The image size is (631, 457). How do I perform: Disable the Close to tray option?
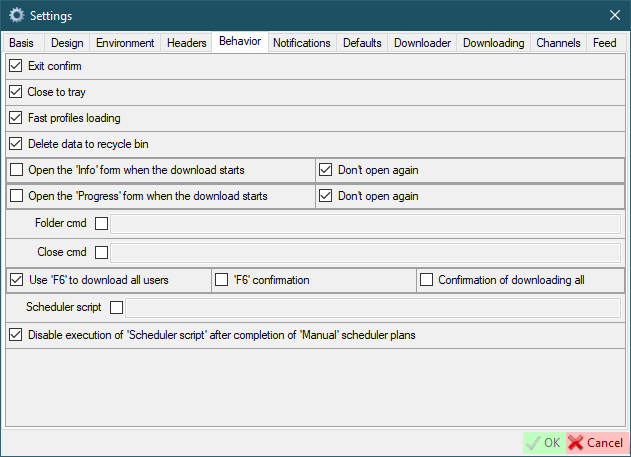(15, 92)
